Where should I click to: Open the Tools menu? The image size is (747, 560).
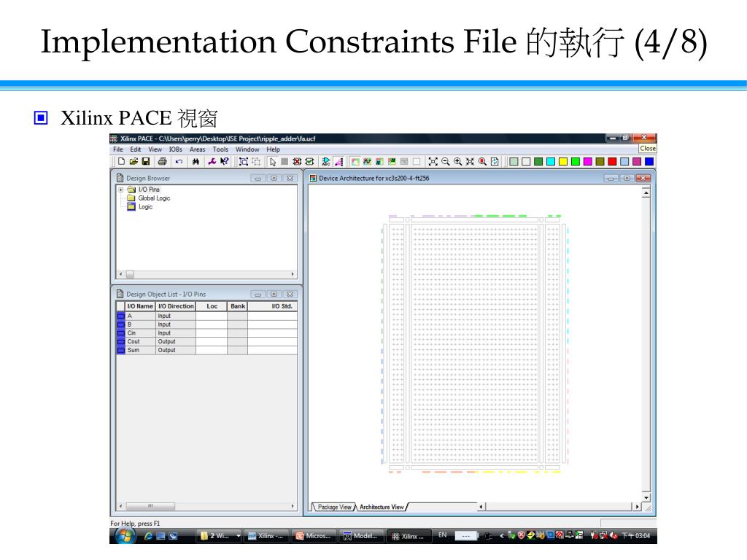[220, 149]
